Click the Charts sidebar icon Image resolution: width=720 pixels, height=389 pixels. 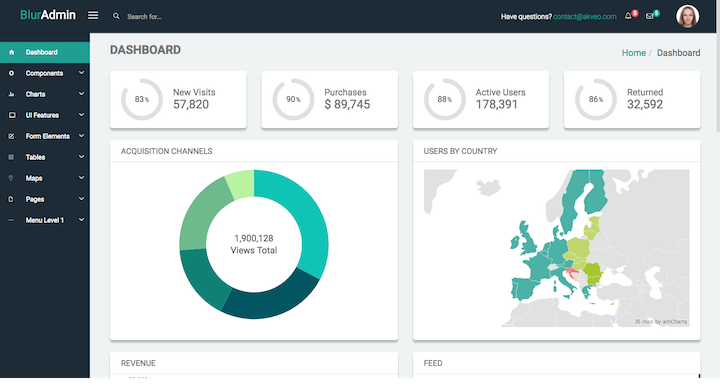pyautogui.click(x=11, y=94)
